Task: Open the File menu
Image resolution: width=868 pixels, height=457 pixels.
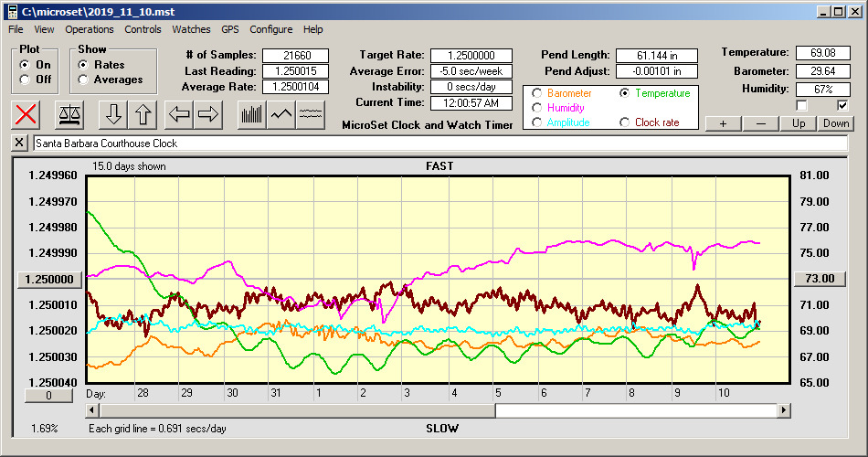Action: click(16, 29)
